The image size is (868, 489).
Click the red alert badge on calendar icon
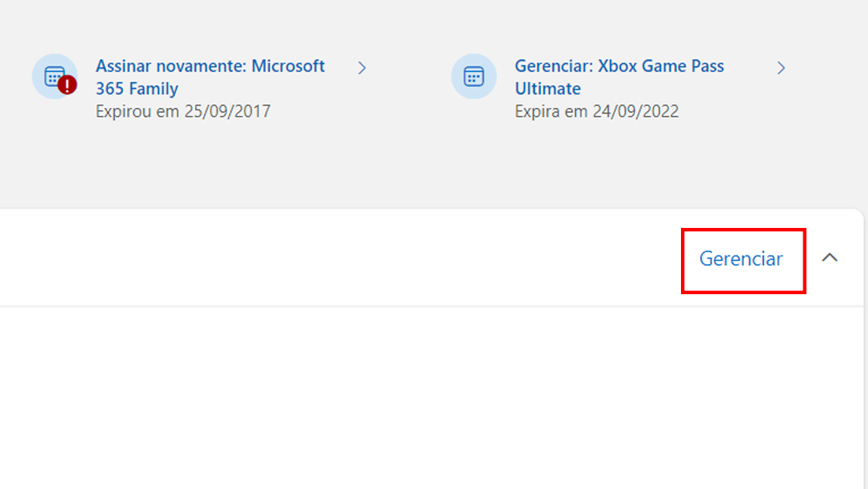pyautogui.click(x=68, y=85)
